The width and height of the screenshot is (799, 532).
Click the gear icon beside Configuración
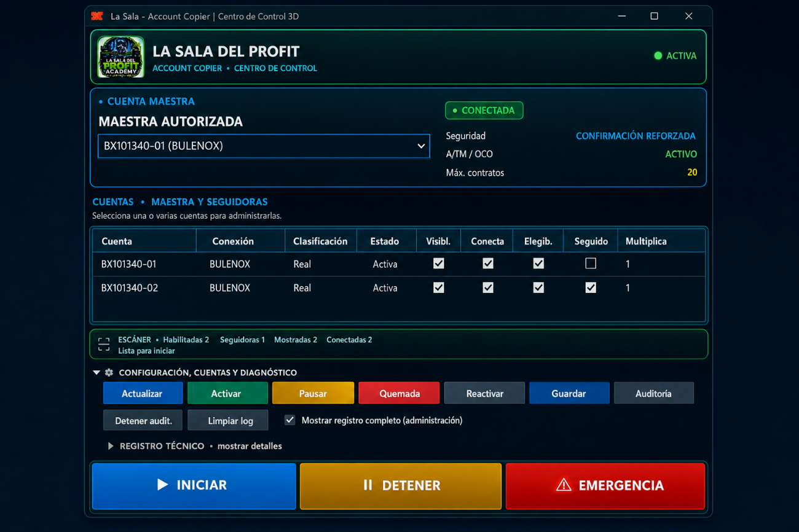[109, 373]
